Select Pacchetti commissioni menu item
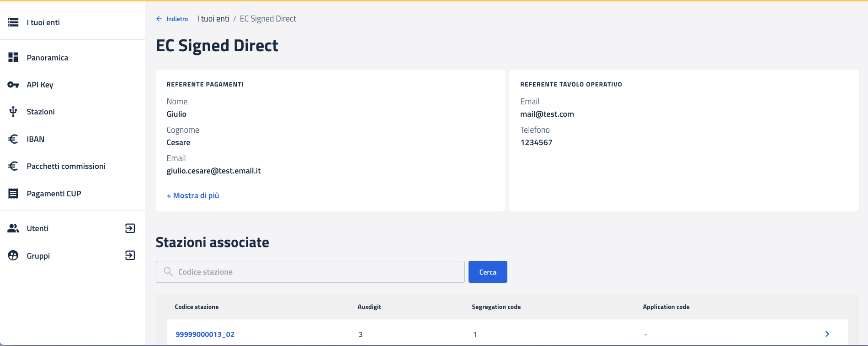Screen dimensions: 868x346 66,166
